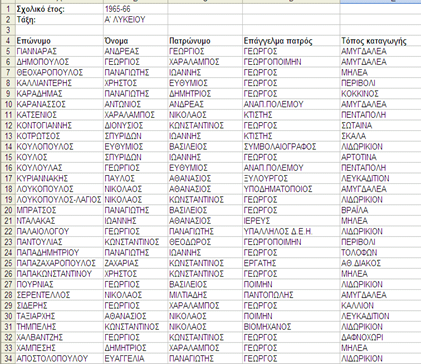The image size is (421, 364).
Task: Click the cell ΣΙΔΕΡΗΣ
Action: tap(59, 305)
